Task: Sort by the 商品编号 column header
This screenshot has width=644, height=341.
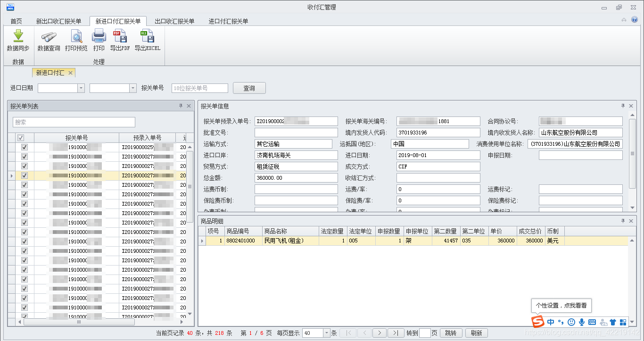Action: tap(243, 231)
